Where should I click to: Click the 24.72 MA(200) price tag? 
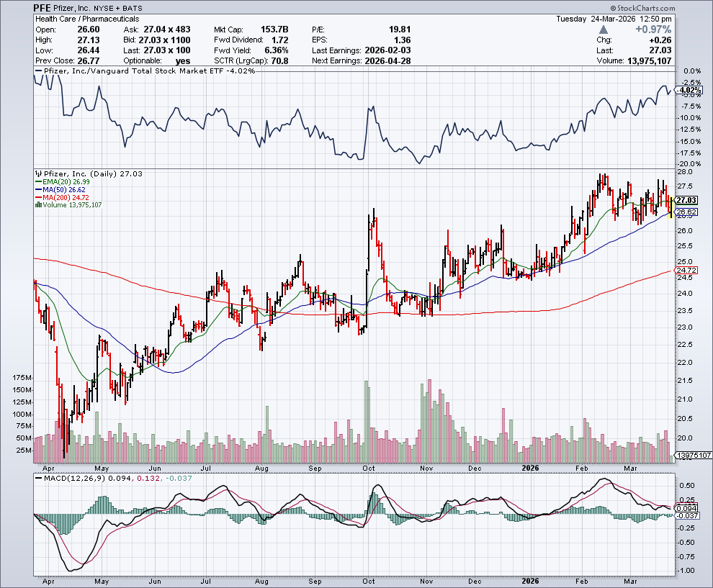[x=687, y=270]
